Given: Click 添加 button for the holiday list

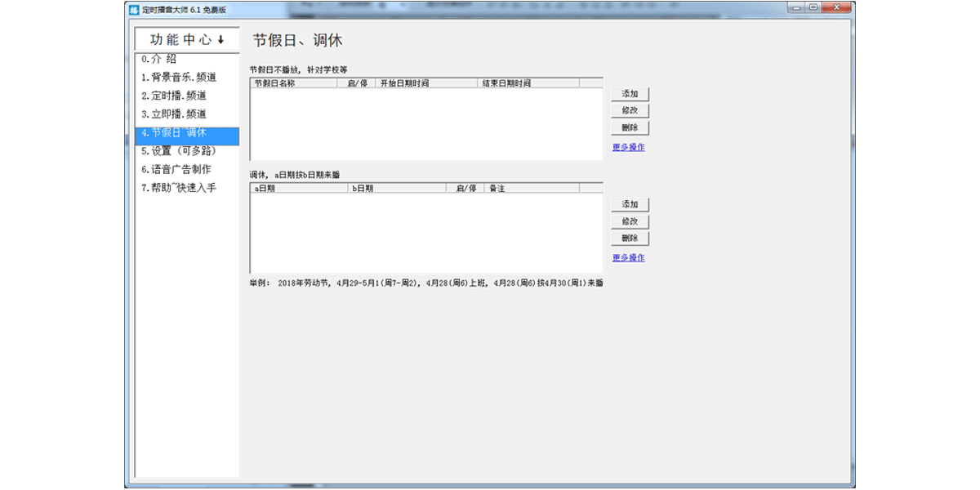Looking at the screenshot, I should [629, 94].
